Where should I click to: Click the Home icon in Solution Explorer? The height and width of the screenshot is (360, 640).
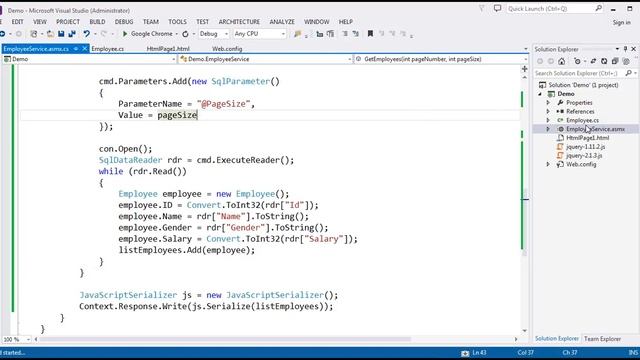562,61
